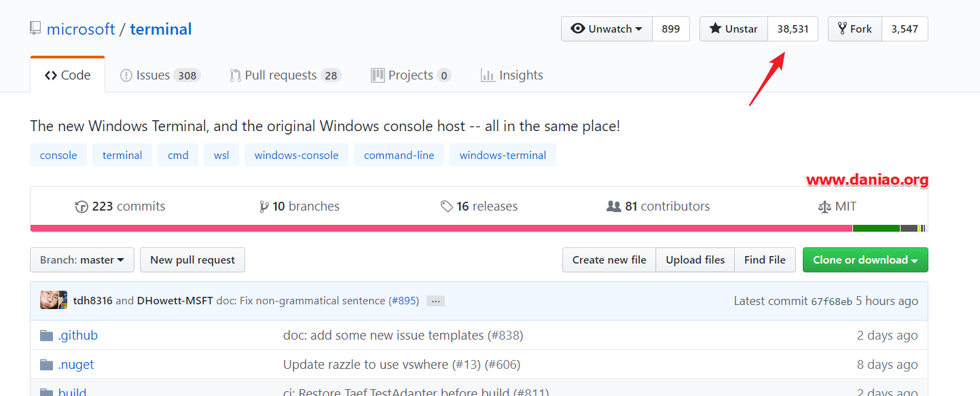Select the wsl topic tag
This screenshot has height=396, width=980.
tap(221, 155)
